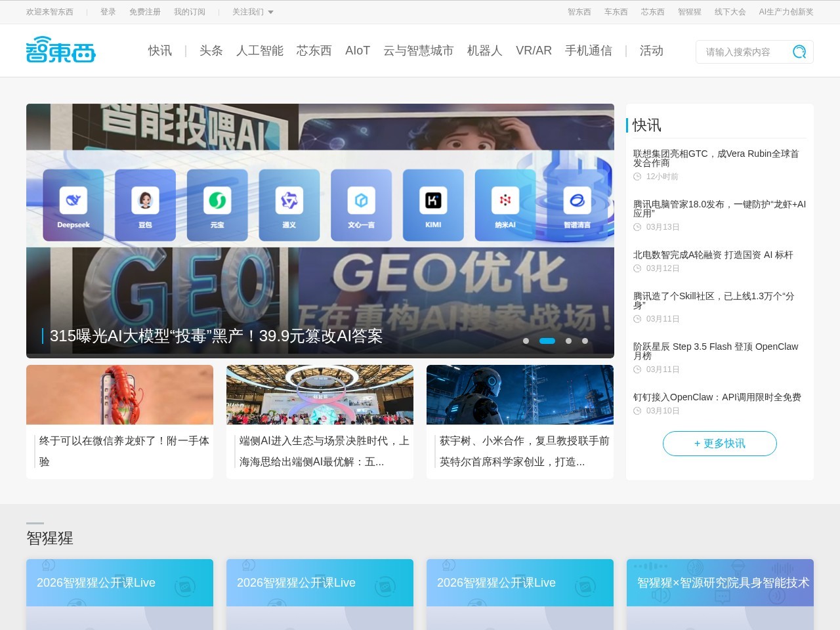840x630 pixels.
Task: Click the search magnifier icon
Action: pos(799,52)
